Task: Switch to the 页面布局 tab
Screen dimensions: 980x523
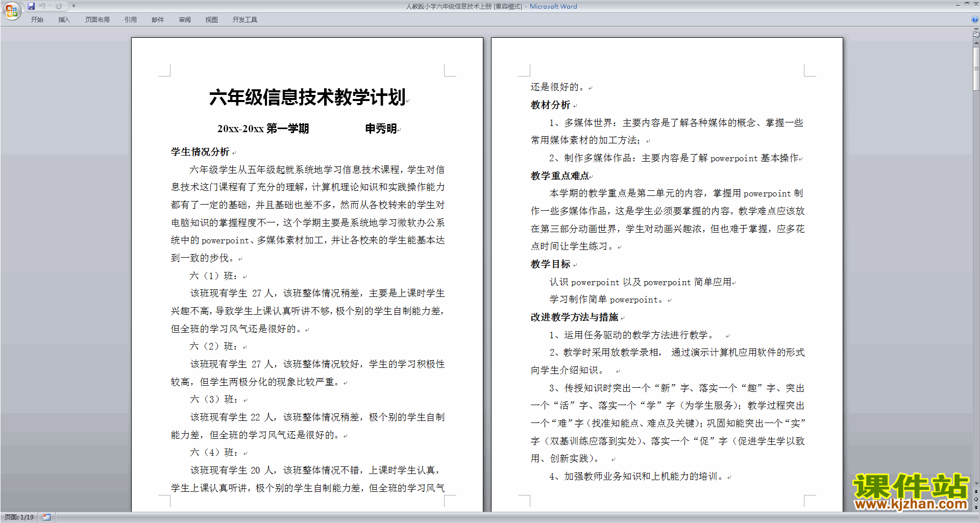Action: click(97, 20)
